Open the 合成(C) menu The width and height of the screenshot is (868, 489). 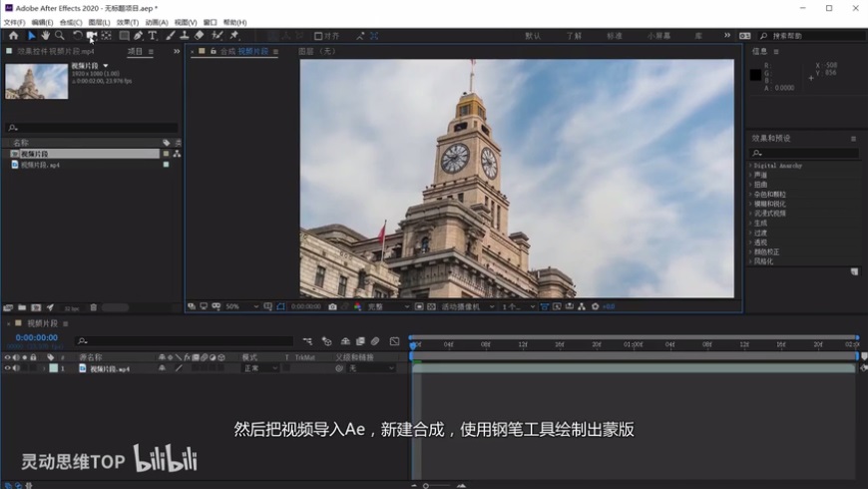click(71, 22)
